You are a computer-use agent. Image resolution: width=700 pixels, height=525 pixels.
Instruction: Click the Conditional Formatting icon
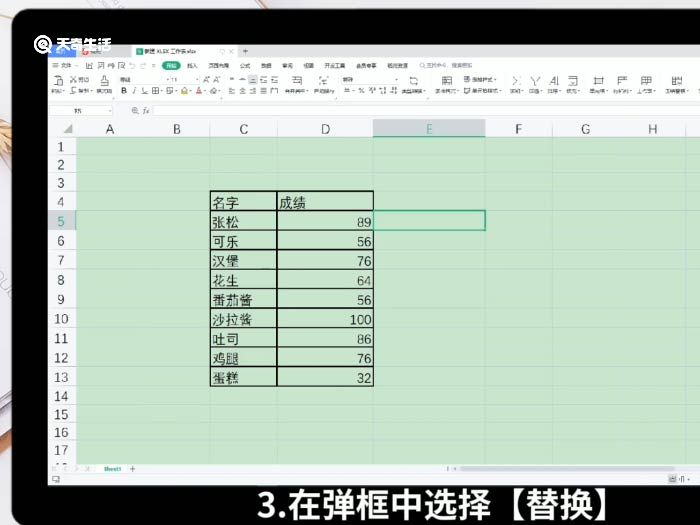(x=447, y=81)
